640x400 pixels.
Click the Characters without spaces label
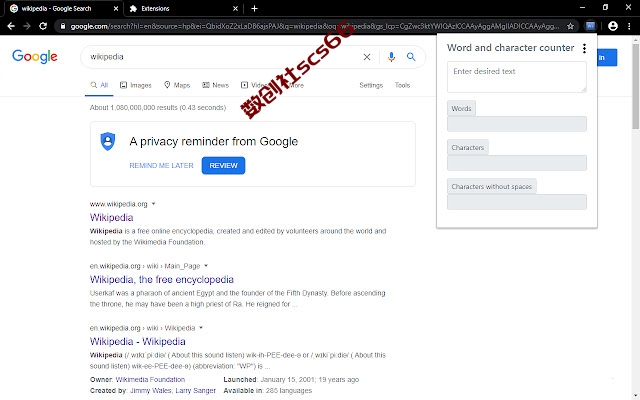[x=491, y=187]
